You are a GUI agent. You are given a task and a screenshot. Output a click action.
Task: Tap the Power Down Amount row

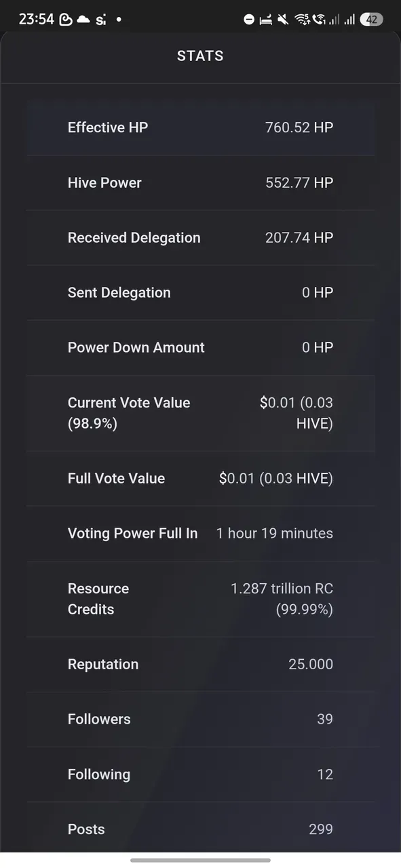pos(200,348)
